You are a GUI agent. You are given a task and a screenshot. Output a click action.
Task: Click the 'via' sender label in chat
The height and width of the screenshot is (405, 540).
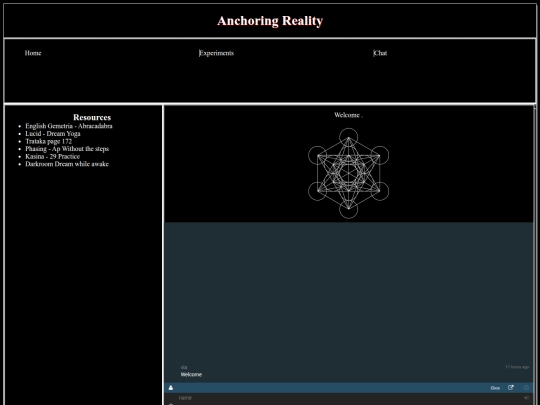[x=184, y=367]
